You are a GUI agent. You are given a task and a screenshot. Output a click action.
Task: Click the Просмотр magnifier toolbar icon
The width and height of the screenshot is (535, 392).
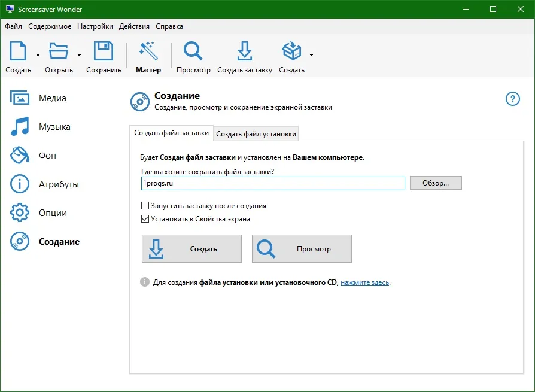193,51
